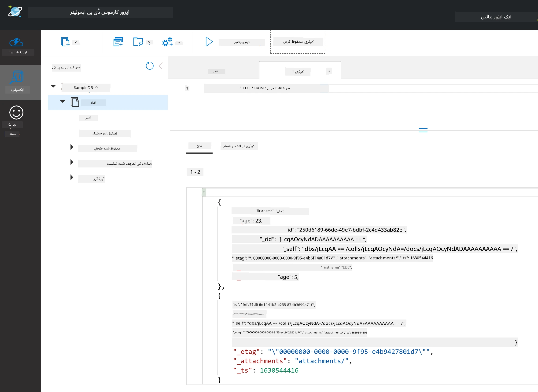538x392 pixels.
Task: Click the "_rid" jLcqAOcyNdADAAAAAAAAAA line
Action: [299, 239]
